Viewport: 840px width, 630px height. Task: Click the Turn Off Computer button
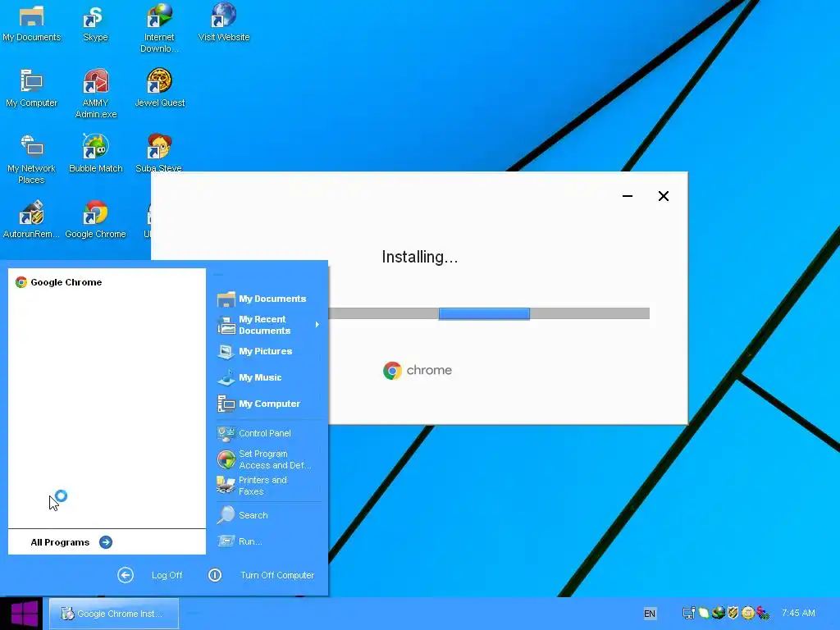(261, 575)
